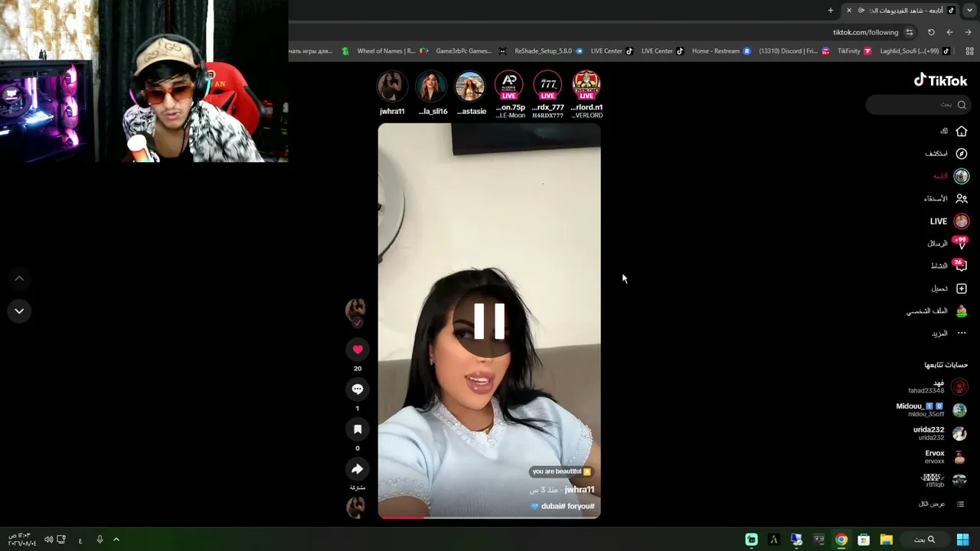
Task: Click the microphone icon in system tray
Action: click(x=100, y=540)
